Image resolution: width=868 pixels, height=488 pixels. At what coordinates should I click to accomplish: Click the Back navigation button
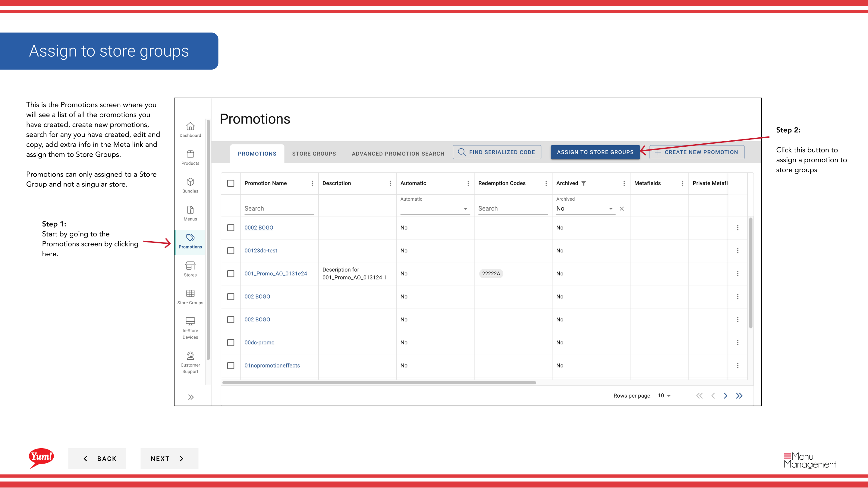[x=97, y=459]
